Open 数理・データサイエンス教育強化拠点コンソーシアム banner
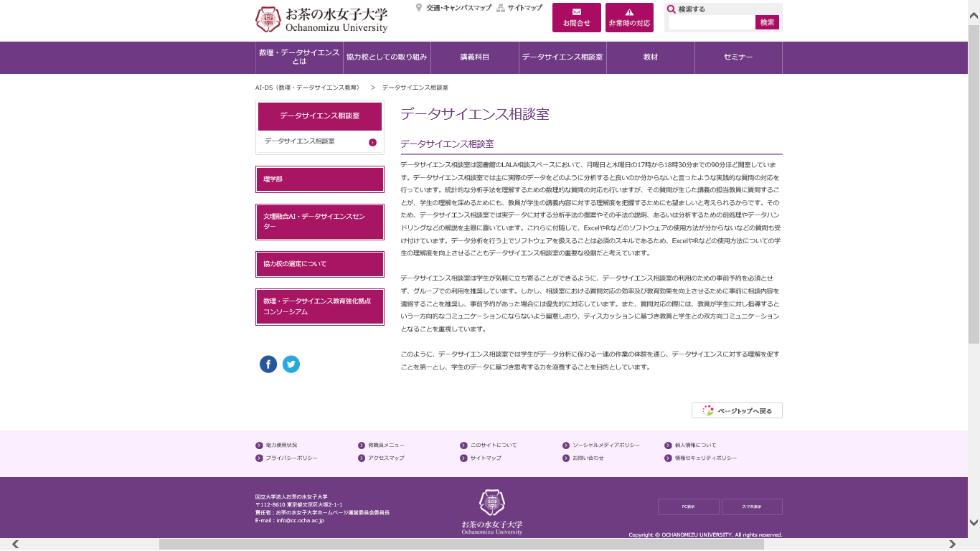980x551 pixels. click(x=320, y=307)
